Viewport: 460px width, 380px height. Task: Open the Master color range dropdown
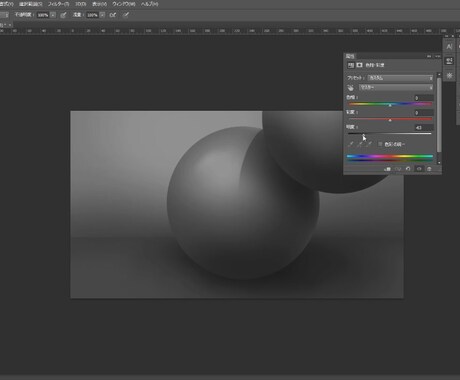(x=396, y=87)
